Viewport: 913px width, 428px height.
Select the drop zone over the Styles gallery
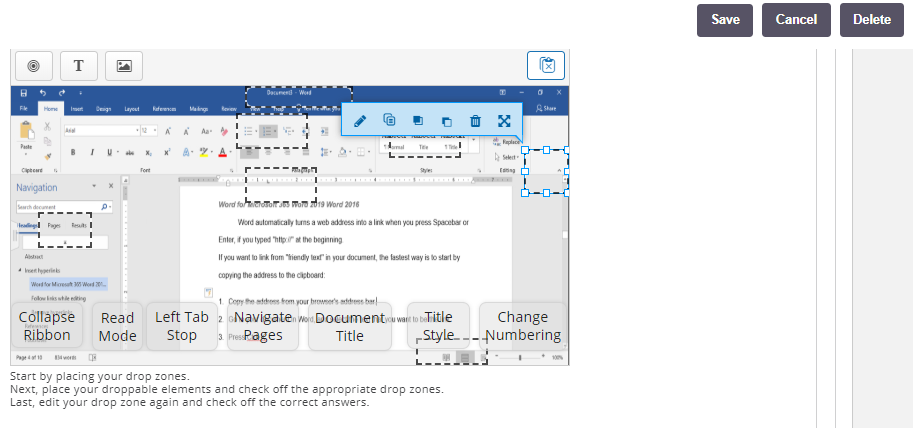tap(424, 147)
